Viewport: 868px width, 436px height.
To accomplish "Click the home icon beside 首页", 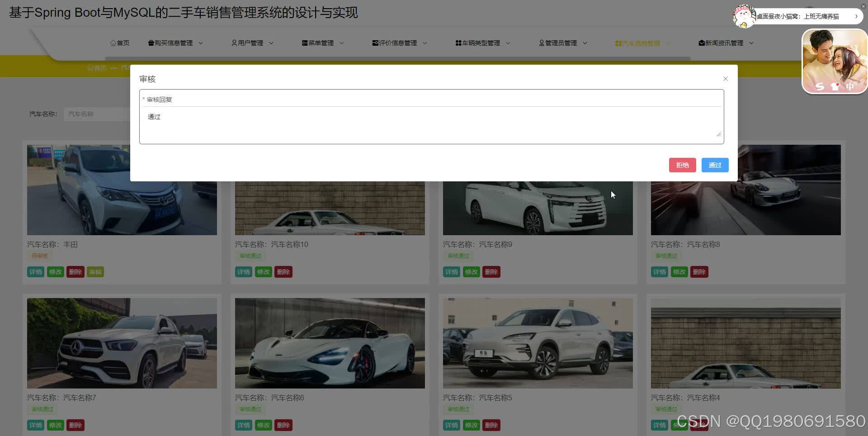I will [113, 43].
